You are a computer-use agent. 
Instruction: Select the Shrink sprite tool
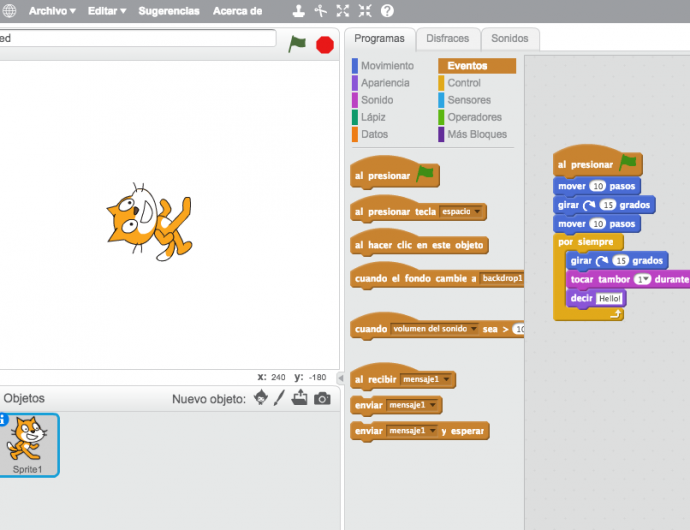point(365,11)
